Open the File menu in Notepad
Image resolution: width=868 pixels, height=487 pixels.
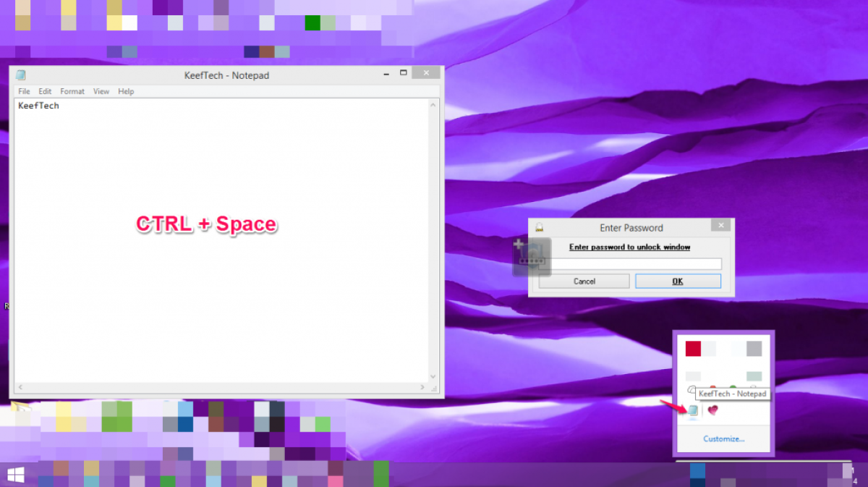point(24,91)
